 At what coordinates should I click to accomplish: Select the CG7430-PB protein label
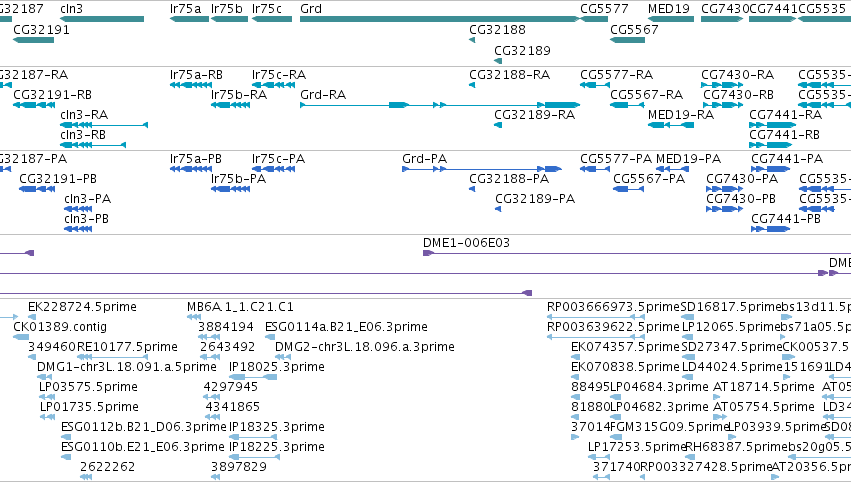[x=741, y=199]
